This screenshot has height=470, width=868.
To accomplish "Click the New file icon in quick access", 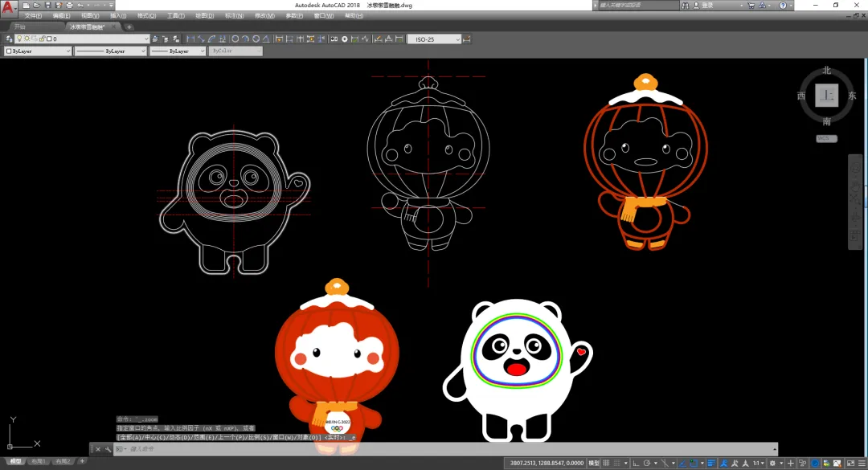I will point(26,5).
